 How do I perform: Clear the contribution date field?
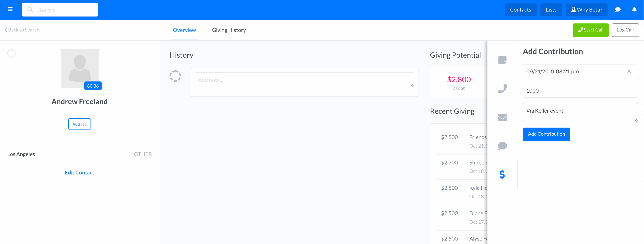(x=629, y=71)
